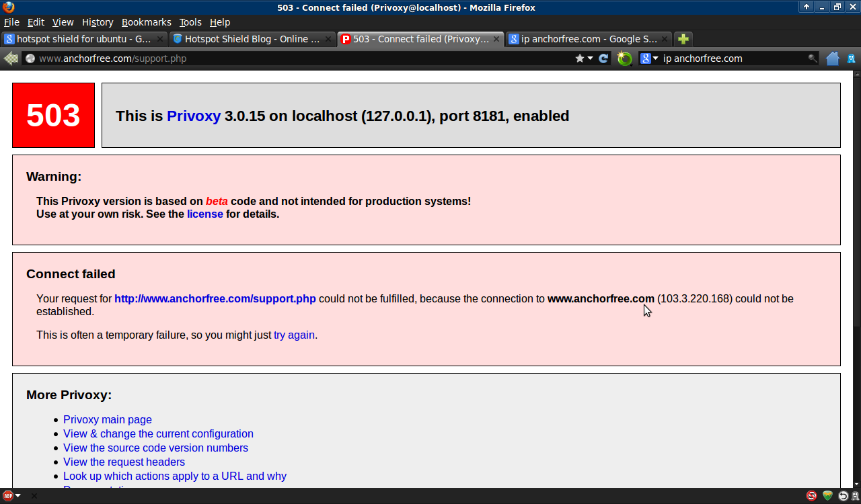
Task: Go to Home page icon
Action: click(833, 58)
